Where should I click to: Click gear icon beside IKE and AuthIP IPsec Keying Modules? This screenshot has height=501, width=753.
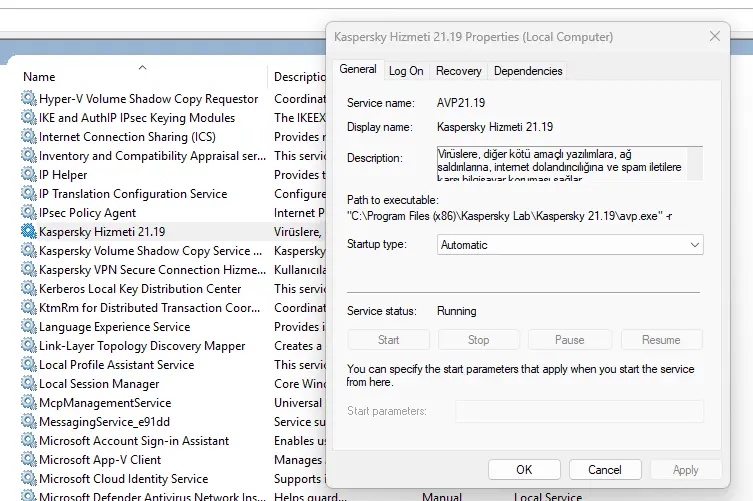point(29,118)
